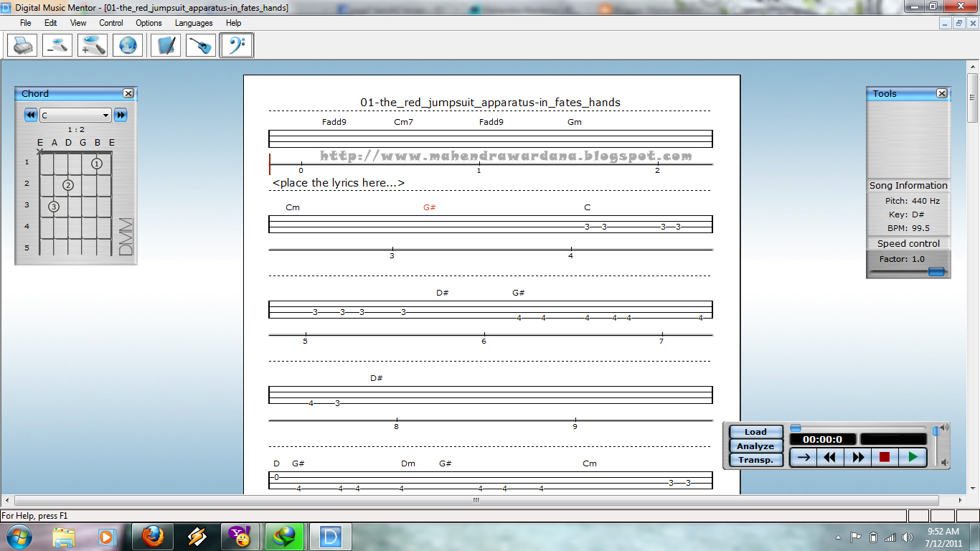Click the lyrics placeholder text field

(x=339, y=183)
